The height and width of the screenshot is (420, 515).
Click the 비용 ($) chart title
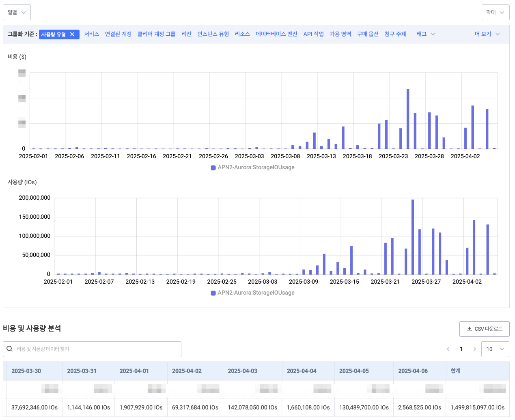click(x=17, y=57)
